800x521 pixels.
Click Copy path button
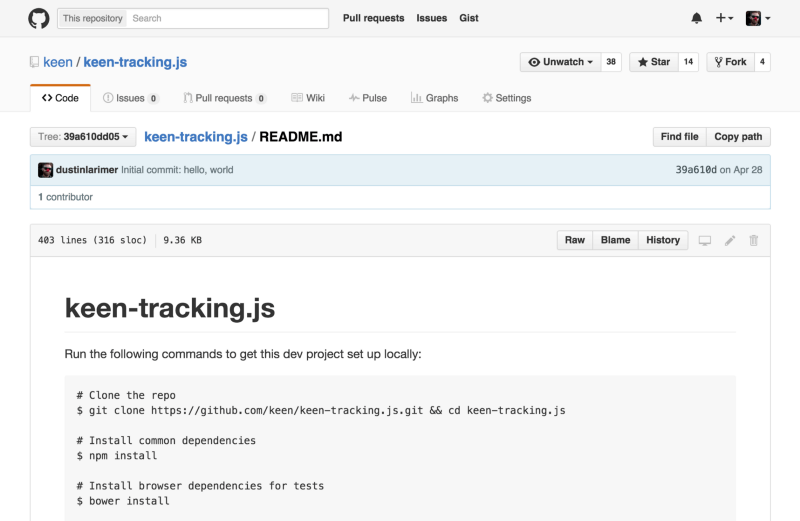click(x=738, y=137)
